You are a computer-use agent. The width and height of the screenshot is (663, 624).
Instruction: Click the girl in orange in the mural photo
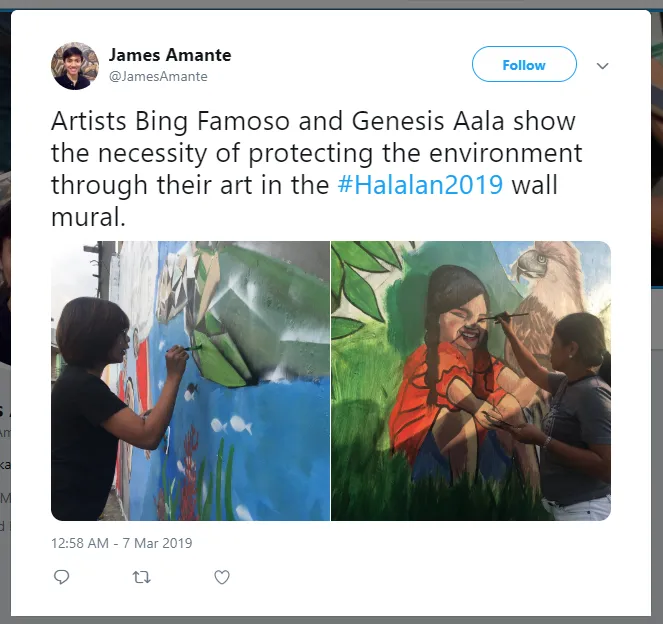(x=448, y=372)
